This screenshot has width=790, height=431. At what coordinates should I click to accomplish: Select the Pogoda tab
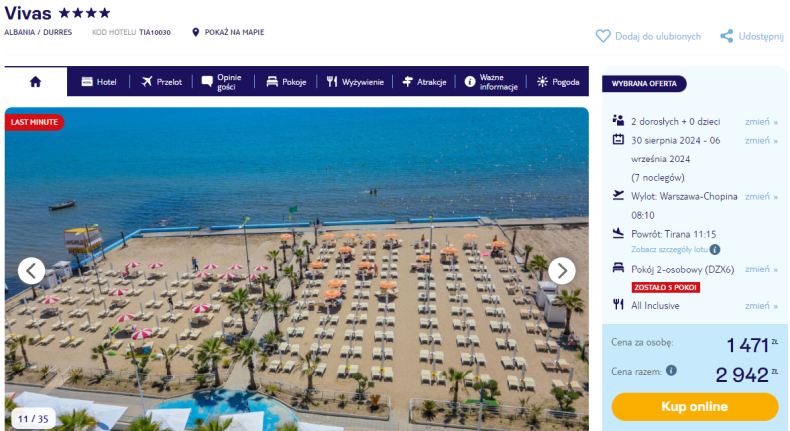[x=558, y=82]
